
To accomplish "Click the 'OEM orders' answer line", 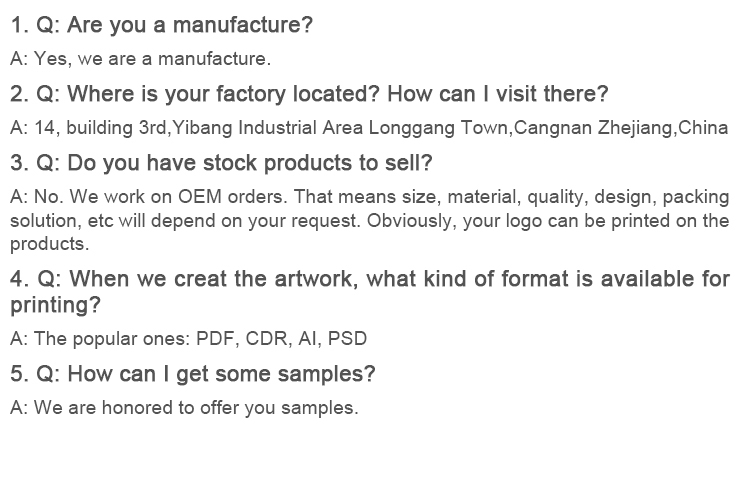I will 369,197.
